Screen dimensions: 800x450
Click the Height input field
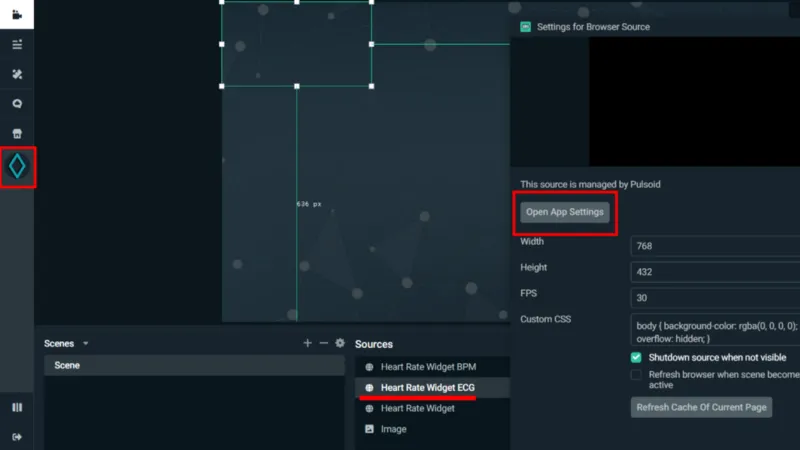pyautogui.click(x=715, y=272)
